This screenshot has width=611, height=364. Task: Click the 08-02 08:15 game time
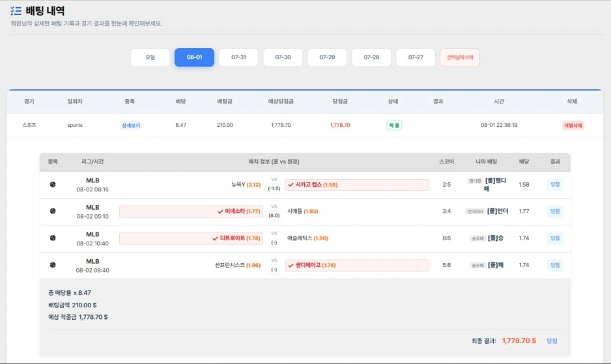click(x=92, y=189)
